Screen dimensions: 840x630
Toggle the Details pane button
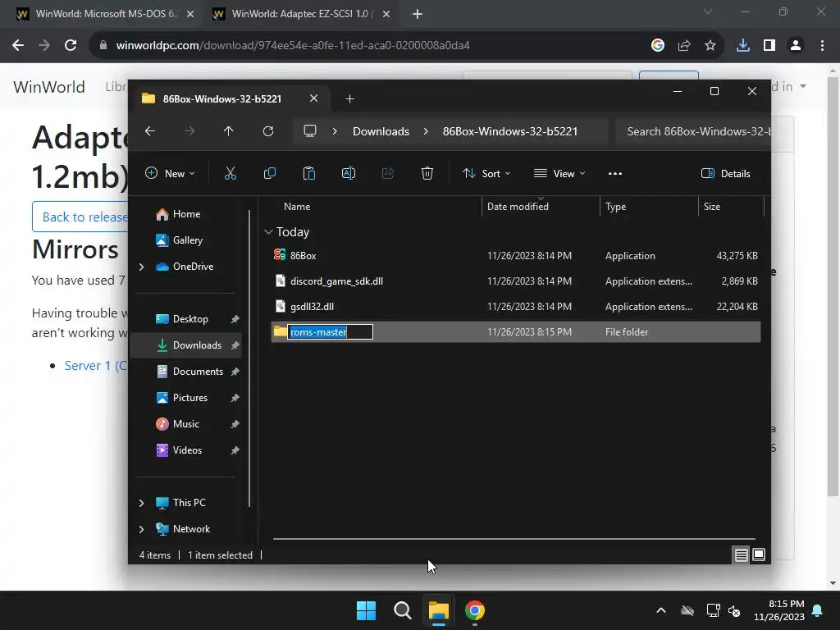pyautogui.click(x=726, y=174)
